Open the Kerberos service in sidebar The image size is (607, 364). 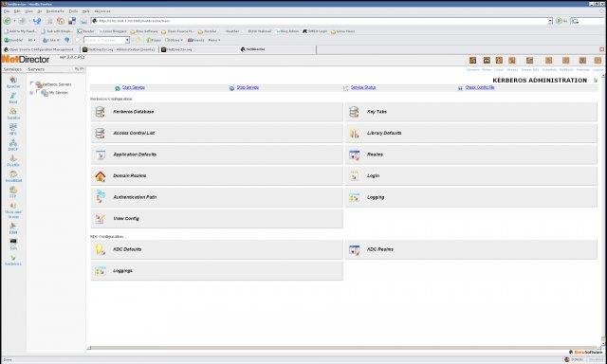[x=13, y=260]
